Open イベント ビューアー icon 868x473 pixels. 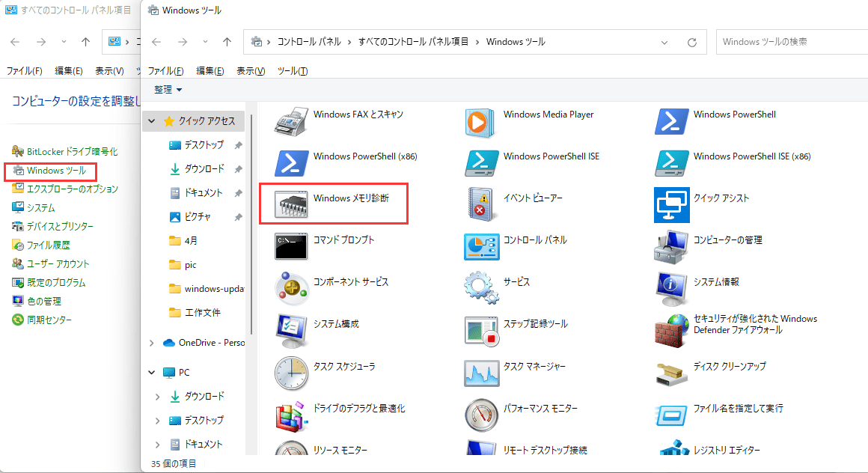click(481, 203)
